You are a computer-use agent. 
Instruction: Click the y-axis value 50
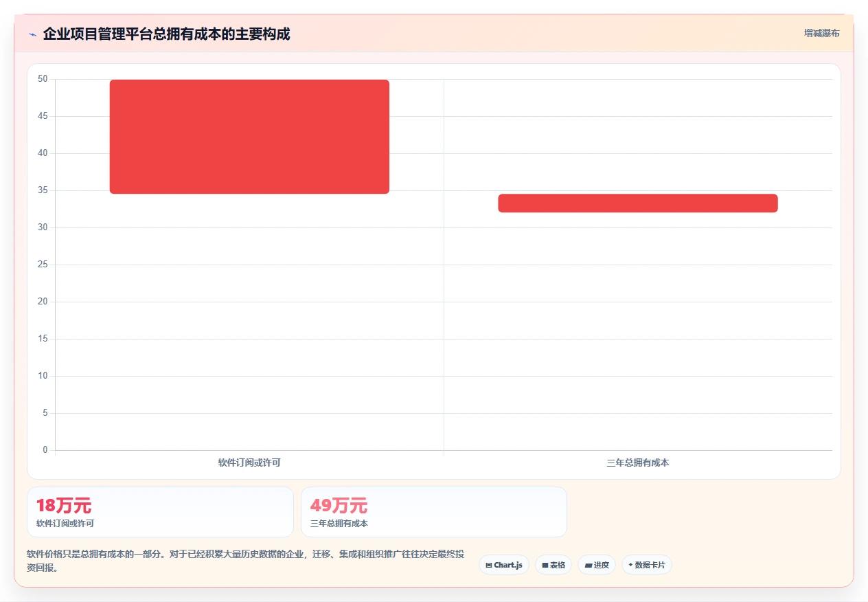[43, 79]
